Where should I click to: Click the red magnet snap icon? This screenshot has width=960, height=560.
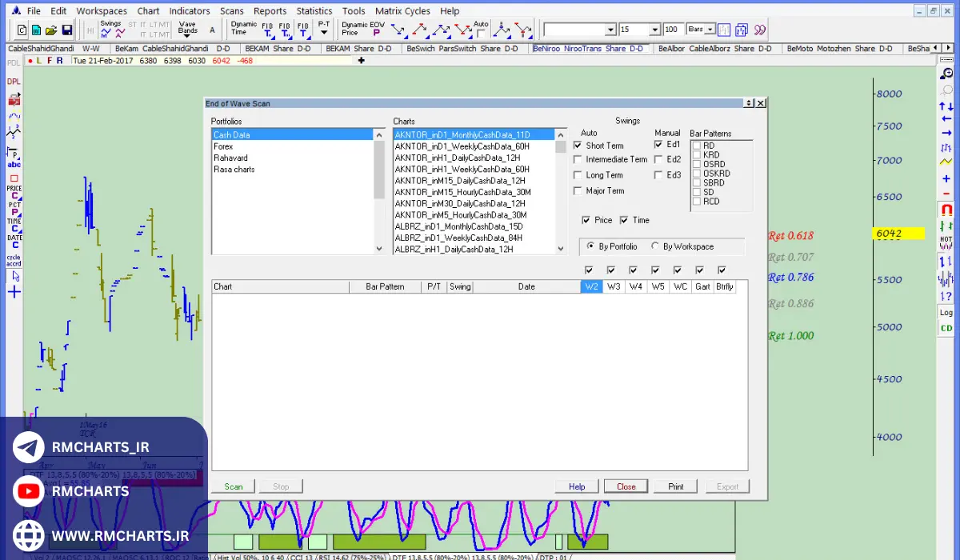(946, 210)
